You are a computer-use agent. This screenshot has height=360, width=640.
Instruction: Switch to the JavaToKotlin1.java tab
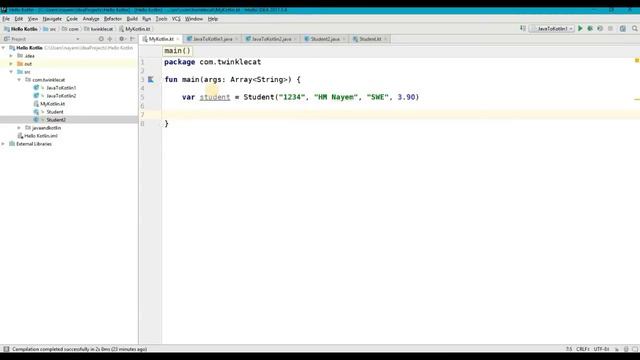tap(212, 39)
